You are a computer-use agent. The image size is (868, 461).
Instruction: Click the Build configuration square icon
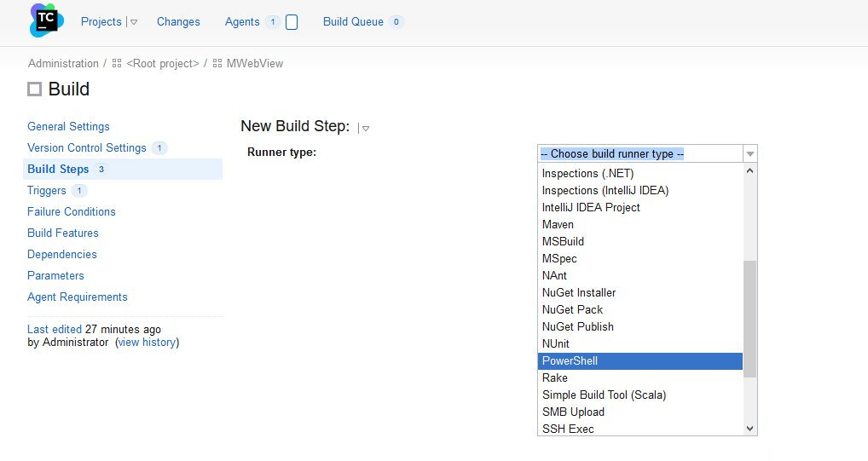pyautogui.click(x=35, y=89)
